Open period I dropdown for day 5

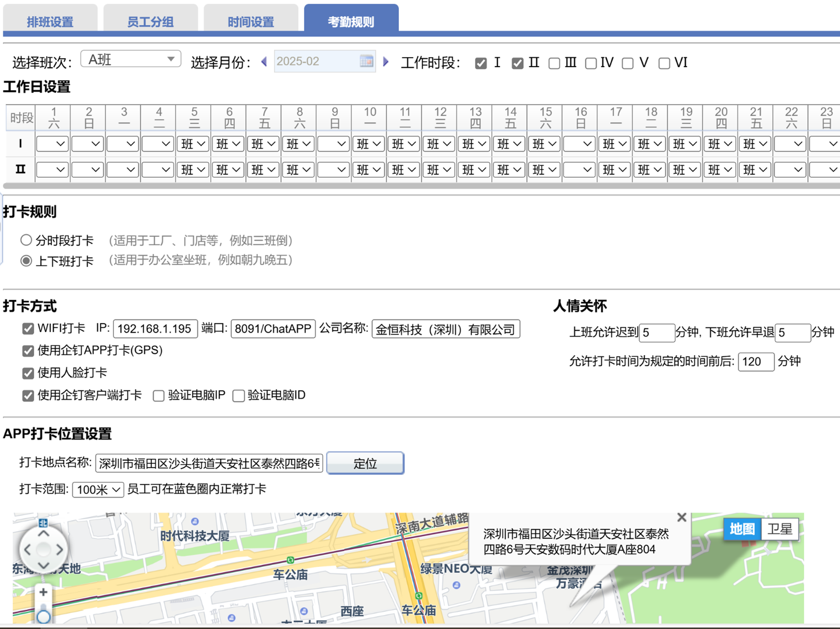[x=193, y=144]
